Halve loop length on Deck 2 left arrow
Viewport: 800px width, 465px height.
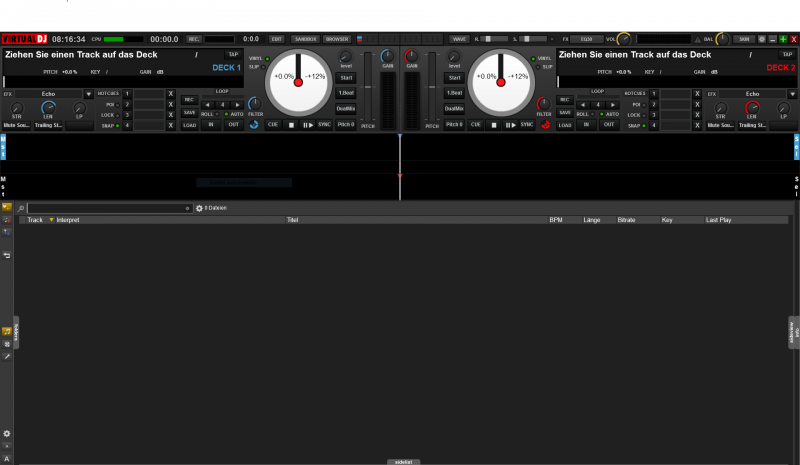pos(583,105)
